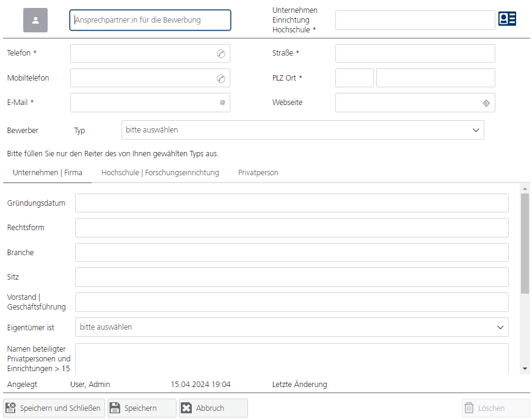Click the Rechtsform input field

tap(292, 228)
